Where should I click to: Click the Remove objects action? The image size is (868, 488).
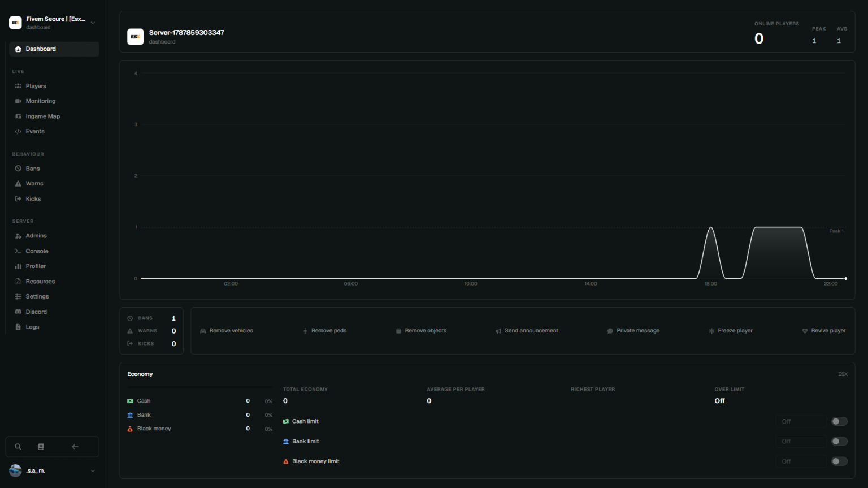[x=421, y=331]
